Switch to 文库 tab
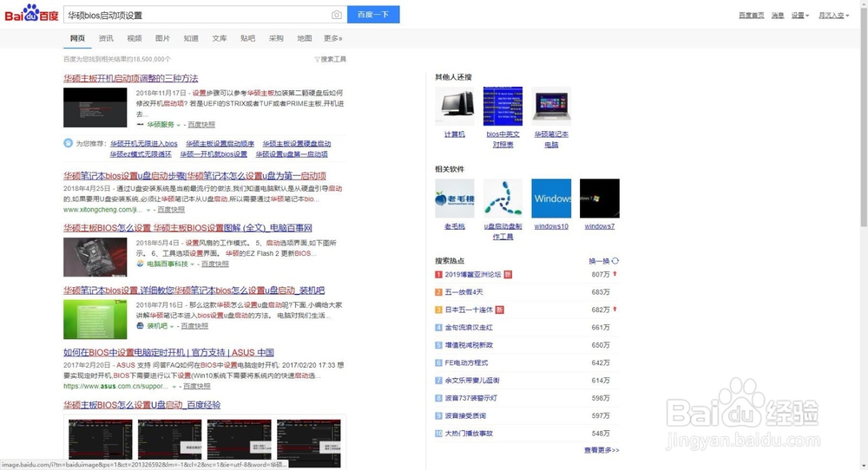Image resolution: width=868 pixels, height=470 pixels. click(220, 38)
